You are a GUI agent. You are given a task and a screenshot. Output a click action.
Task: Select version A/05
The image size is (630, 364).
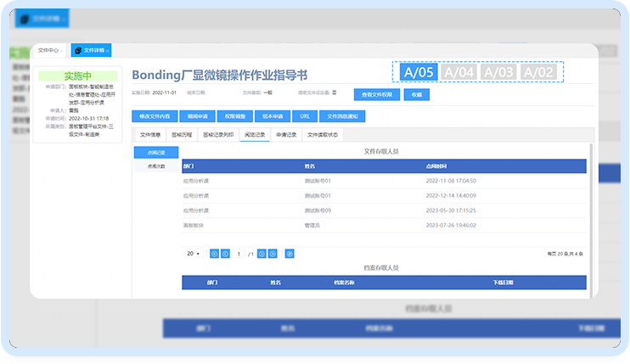[x=419, y=73]
